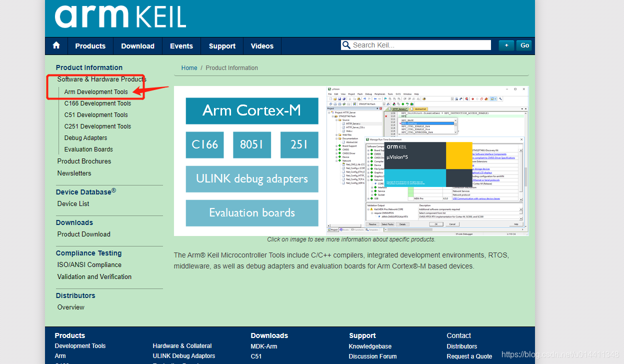
Task: Open ISO/ANSI Compliance link
Action: pos(89,264)
